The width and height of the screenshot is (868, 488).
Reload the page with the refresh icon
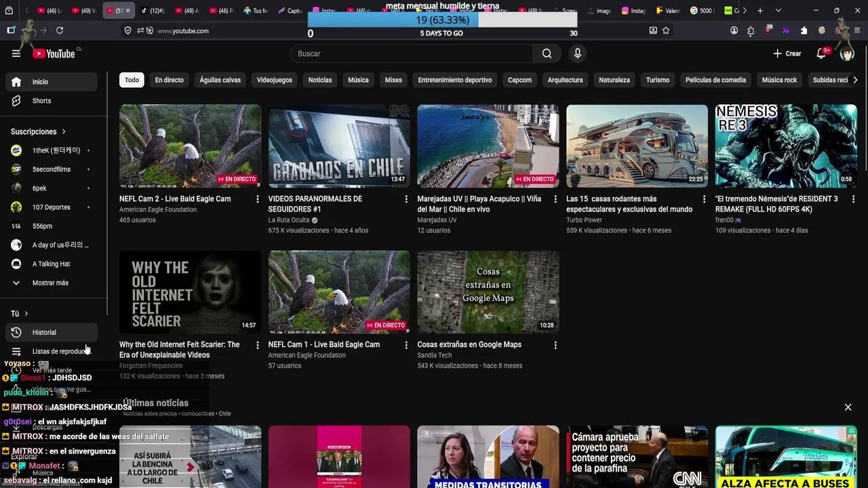pyautogui.click(x=60, y=30)
